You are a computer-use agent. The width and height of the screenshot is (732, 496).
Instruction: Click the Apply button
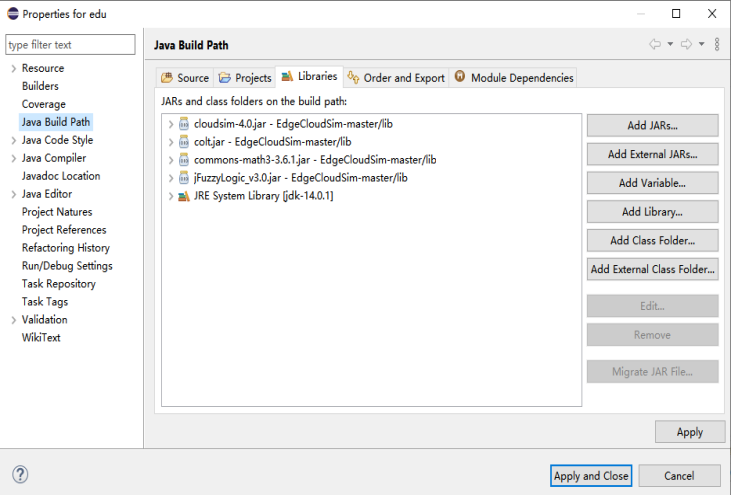[690, 432]
